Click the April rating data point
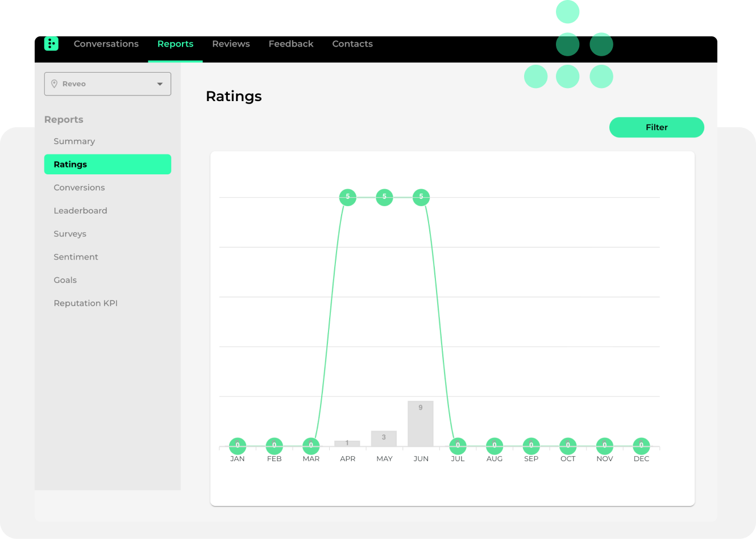This screenshot has width=756, height=539. 347,197
